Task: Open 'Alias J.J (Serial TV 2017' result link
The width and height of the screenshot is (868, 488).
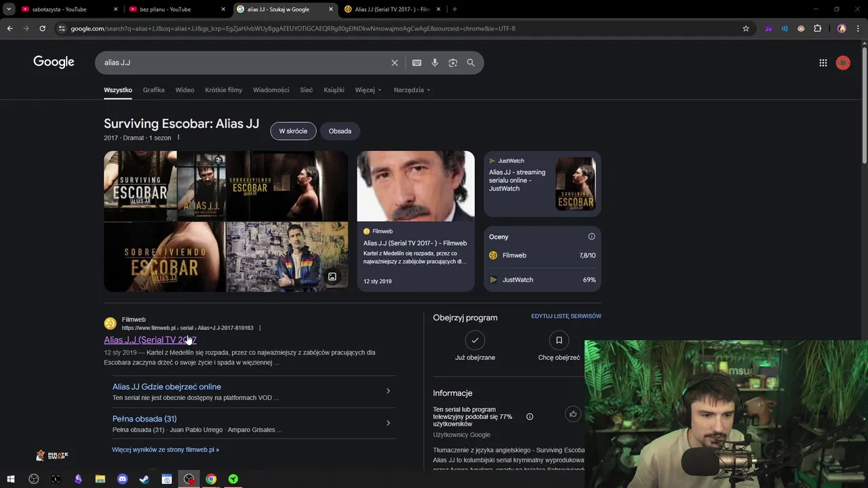Action: point(150,340)
